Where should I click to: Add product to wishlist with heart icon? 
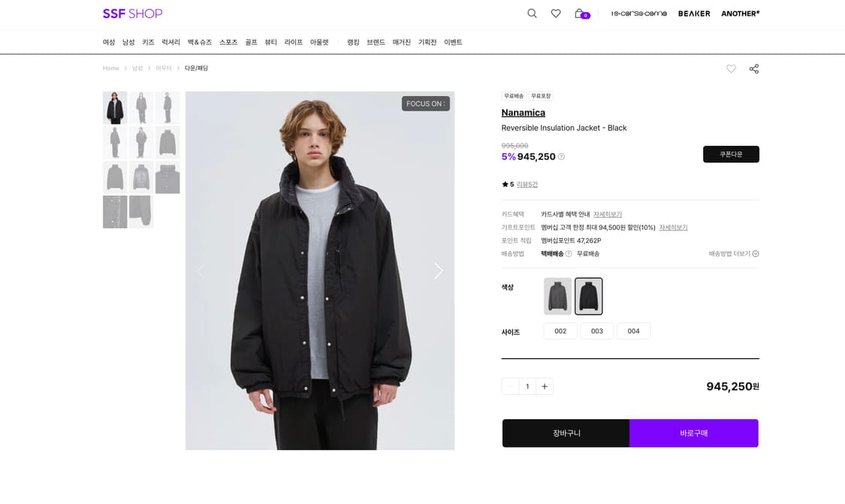click(731, 69)
